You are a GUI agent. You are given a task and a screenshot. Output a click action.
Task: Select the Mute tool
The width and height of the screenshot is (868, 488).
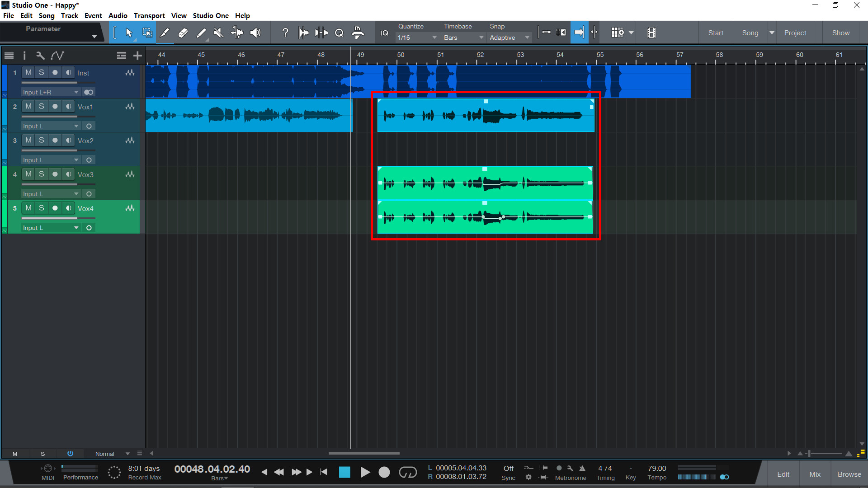[219, 33]
